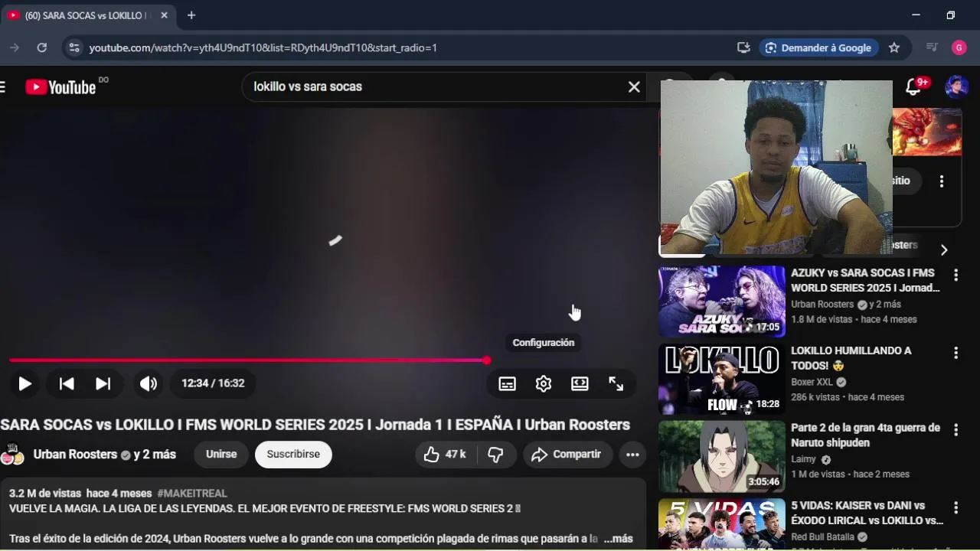Open Urban Roosters channel name
Screen dimensions: 980x551
pos(75,455)
